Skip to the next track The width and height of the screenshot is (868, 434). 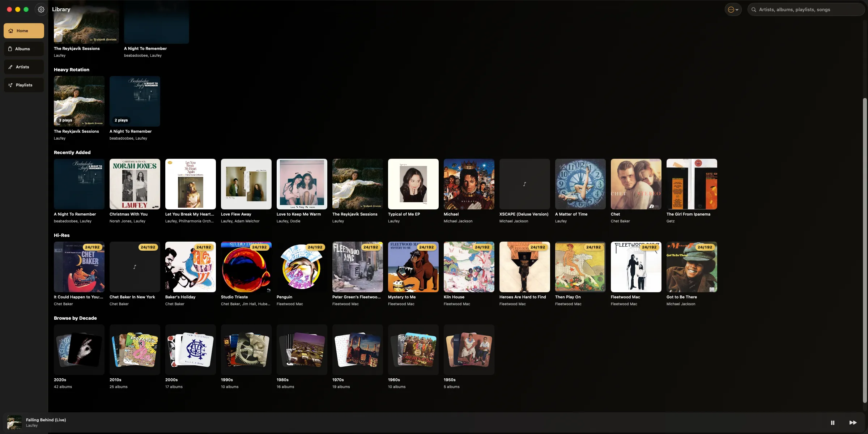coord(853,422)
